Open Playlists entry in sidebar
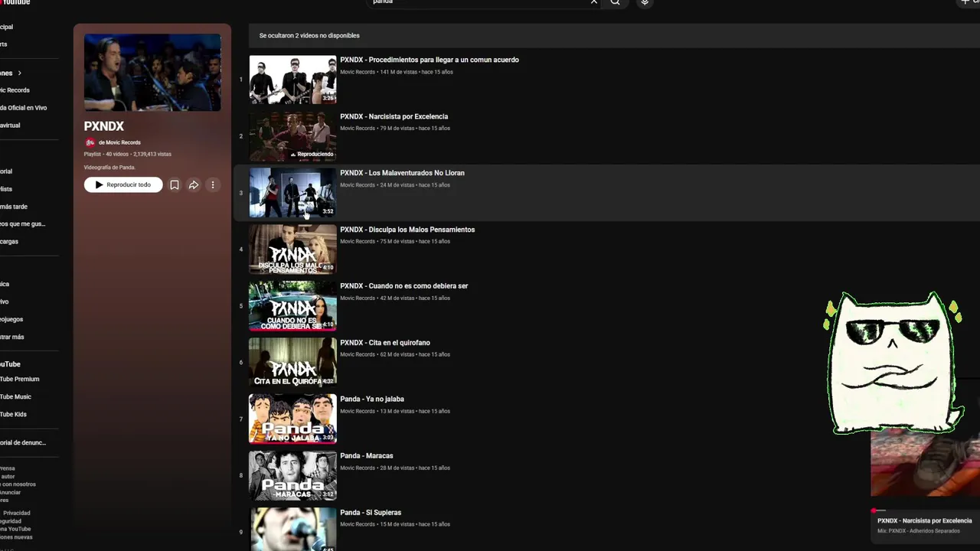Image resolution: width=980 pixels, height=551 pixels. pos(6,189)
